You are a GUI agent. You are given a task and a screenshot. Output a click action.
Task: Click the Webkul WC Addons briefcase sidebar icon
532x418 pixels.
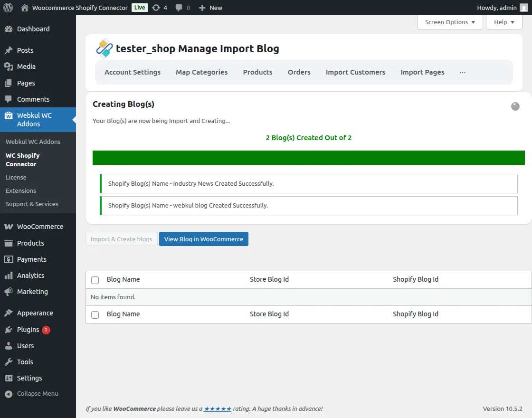(x=9, y=115)
